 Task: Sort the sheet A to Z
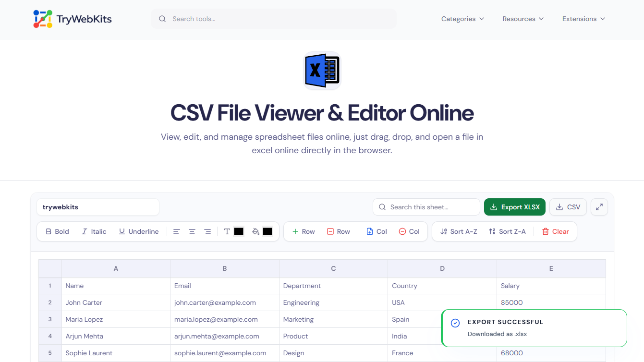coord(459,231)
